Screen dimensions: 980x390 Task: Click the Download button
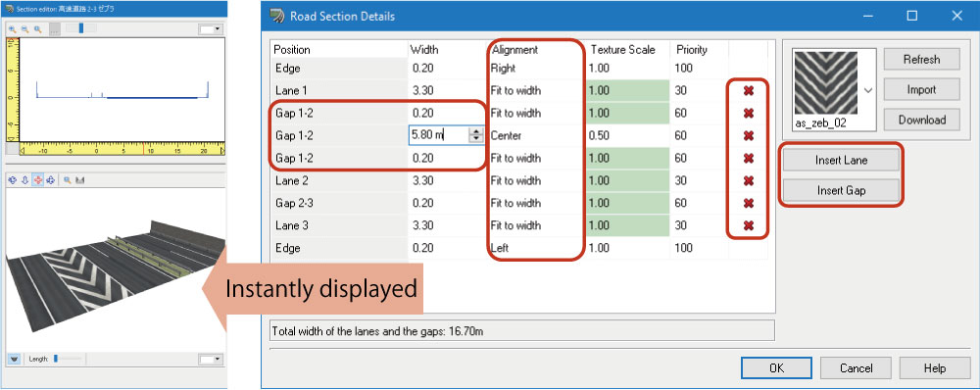tap(921, 120)
